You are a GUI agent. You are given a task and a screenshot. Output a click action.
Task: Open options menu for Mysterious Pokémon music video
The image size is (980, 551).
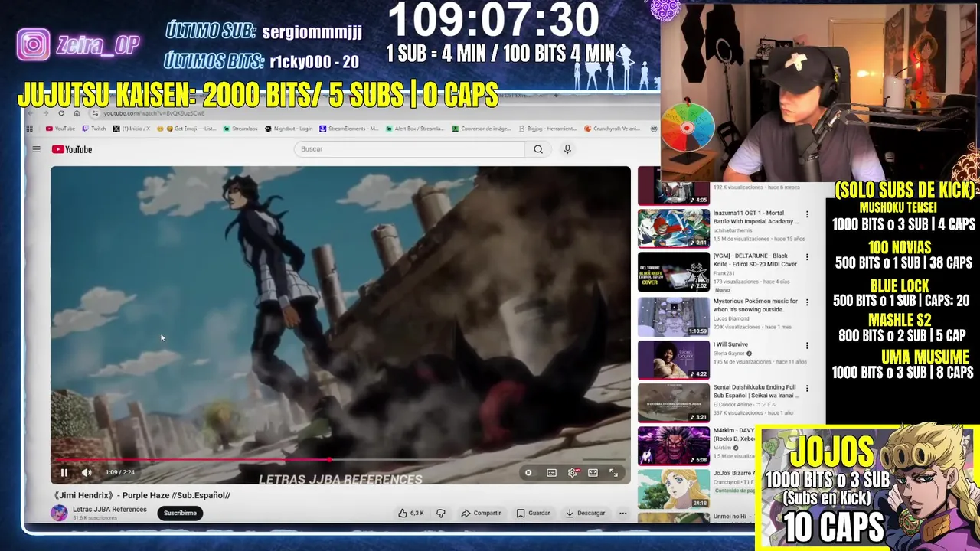[x=806, y=302]
